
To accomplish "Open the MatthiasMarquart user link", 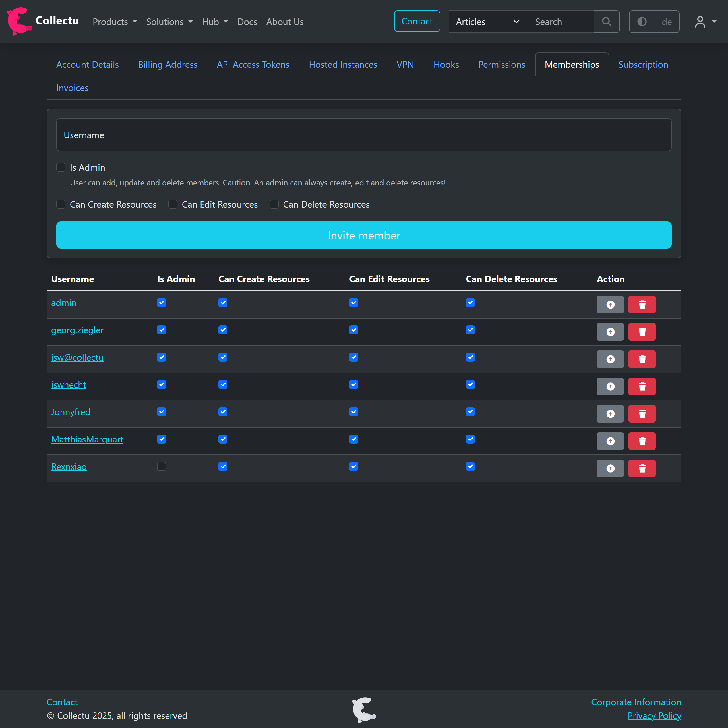I will (x=87, y=439).
